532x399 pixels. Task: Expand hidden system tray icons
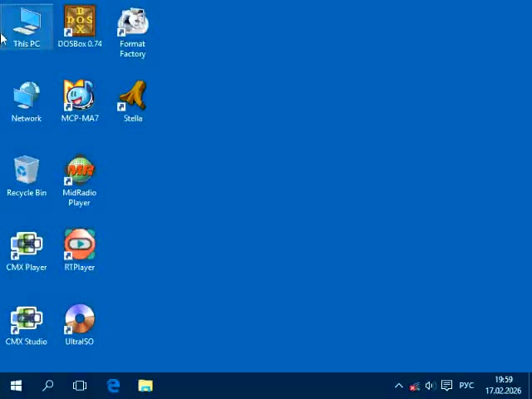coord(398,386)
